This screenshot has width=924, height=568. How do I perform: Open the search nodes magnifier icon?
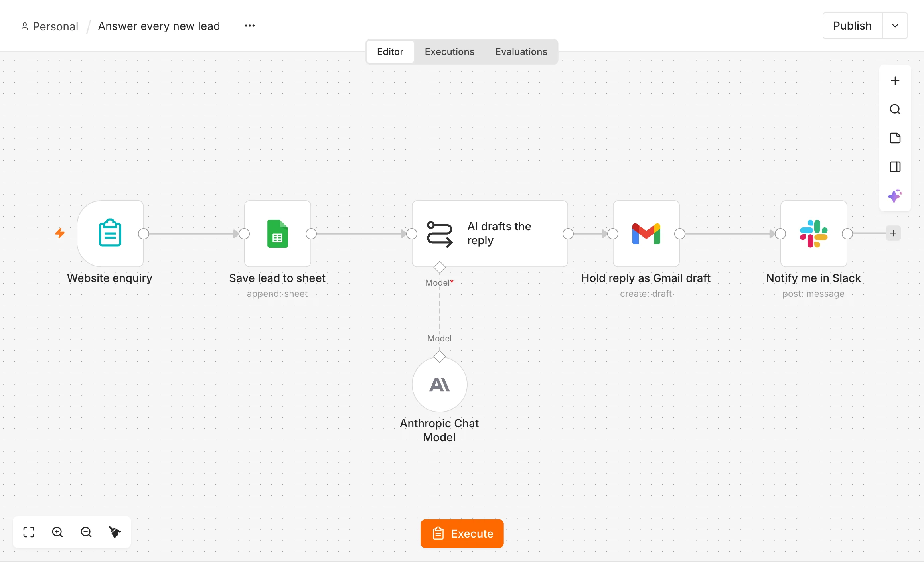pyautogui.click(x=895, y=109)
